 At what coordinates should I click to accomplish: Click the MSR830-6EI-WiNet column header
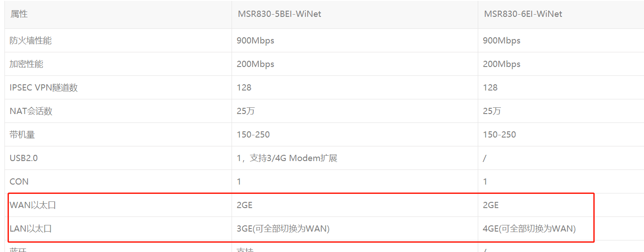coord(523,14)
